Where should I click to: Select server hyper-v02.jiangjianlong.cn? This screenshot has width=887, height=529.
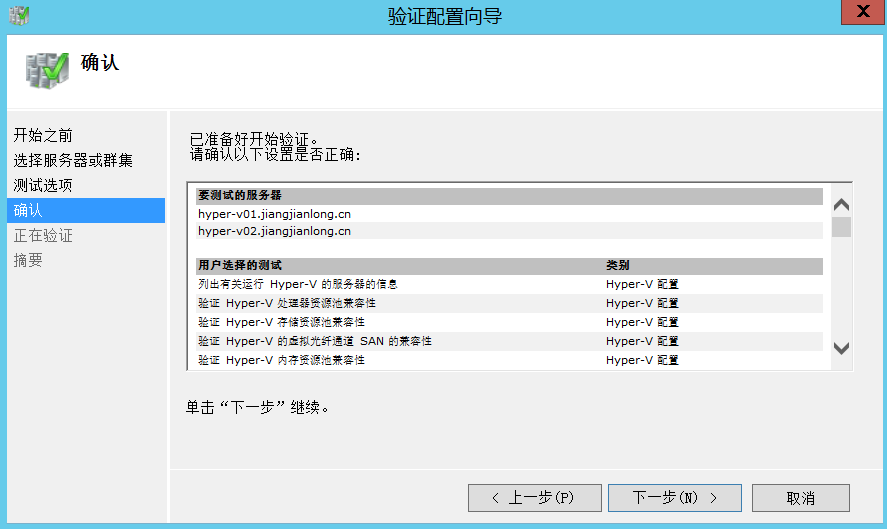point(509,231)
